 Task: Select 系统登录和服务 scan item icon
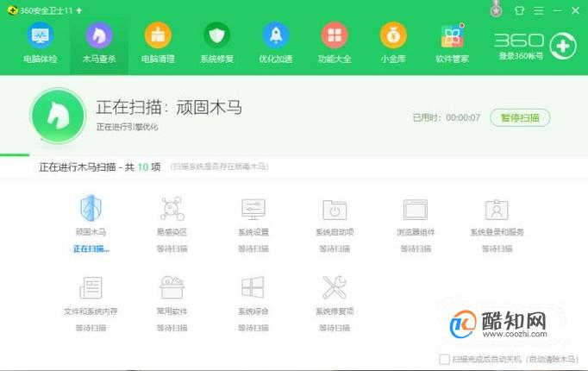497,210
